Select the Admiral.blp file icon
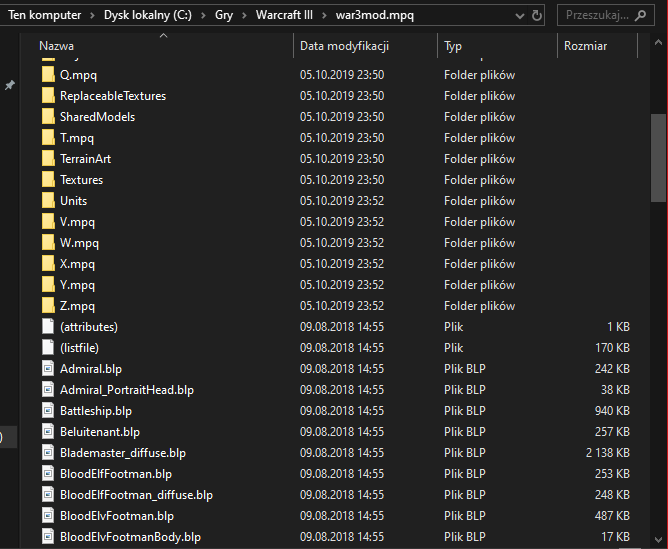The image size is (668, 549). (48, 368)
